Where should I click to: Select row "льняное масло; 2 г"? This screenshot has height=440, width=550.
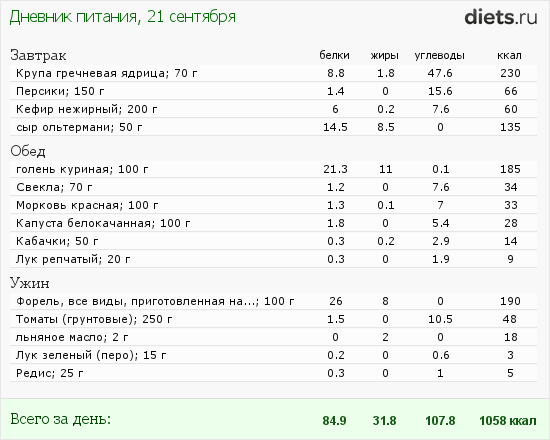click(273, 337)
